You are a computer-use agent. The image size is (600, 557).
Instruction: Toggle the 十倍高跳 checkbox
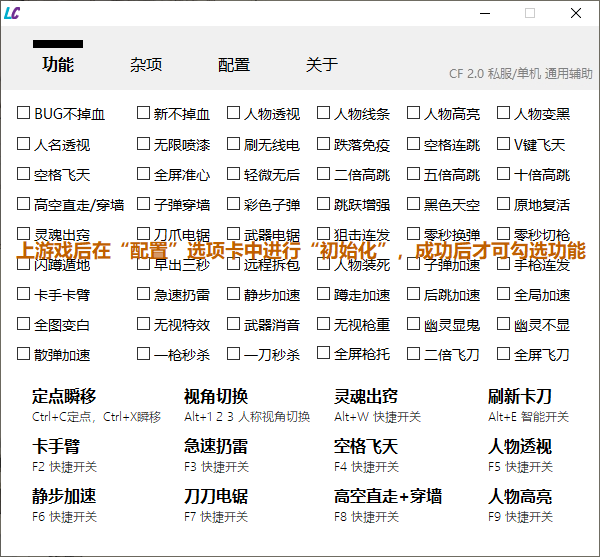click(x=504, y=174)
